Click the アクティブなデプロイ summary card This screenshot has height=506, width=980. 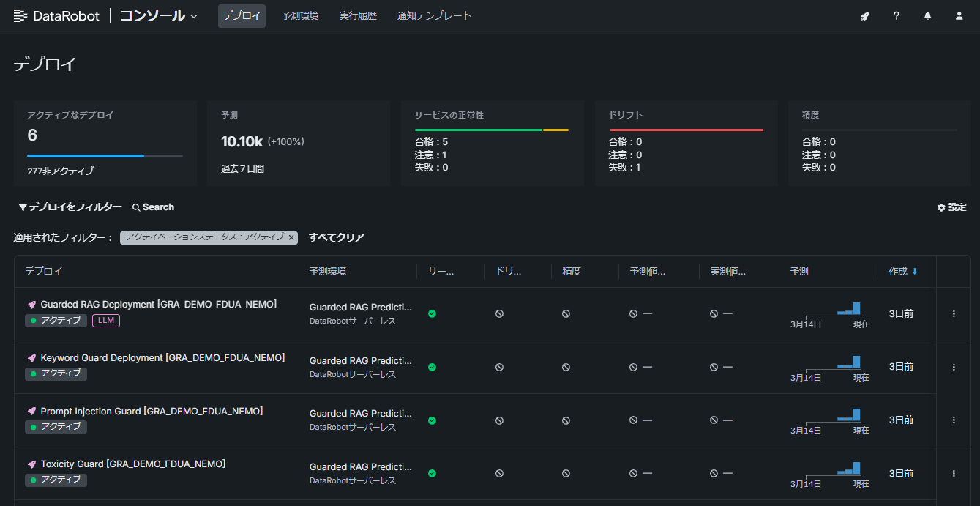pyautogui.click(x=105, y=143)
